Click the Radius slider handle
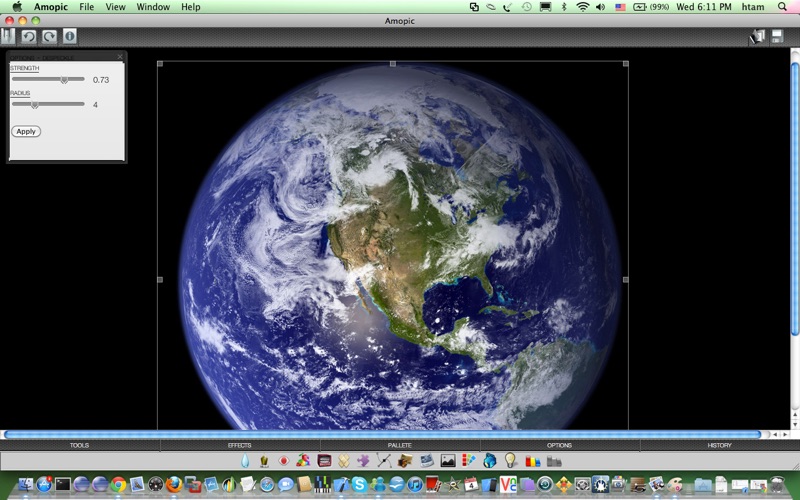 (35, 105)
